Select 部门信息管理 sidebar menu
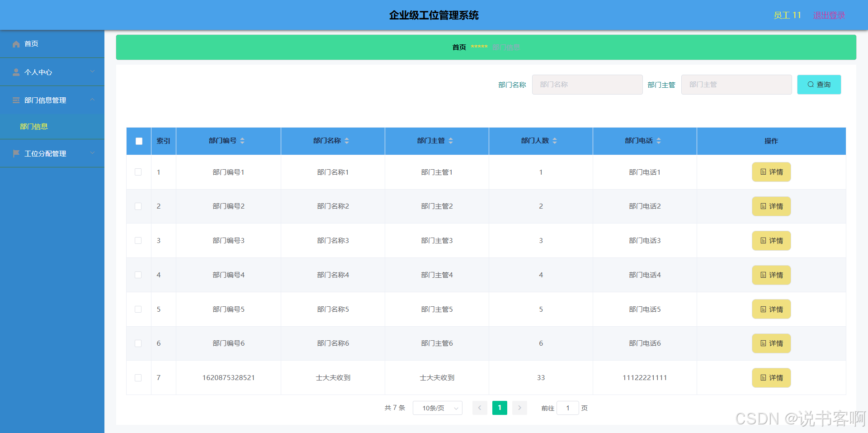 (x=52, y=100)
